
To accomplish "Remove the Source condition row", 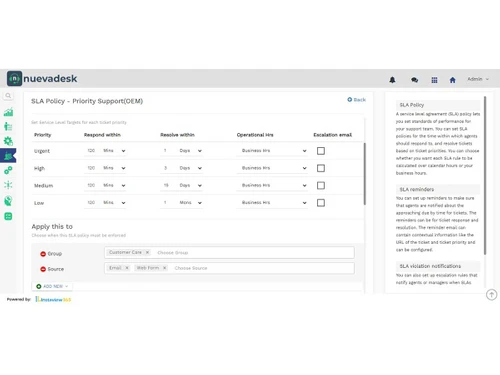I will (x=43, y=269).
